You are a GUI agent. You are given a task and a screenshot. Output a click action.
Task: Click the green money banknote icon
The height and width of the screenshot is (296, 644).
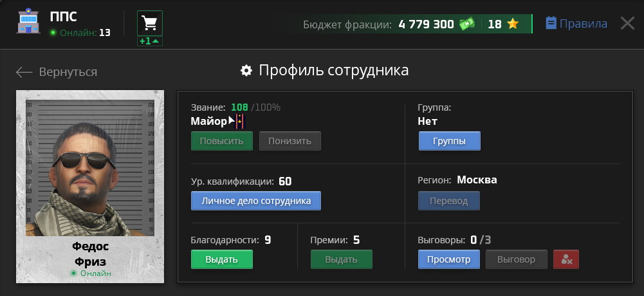click(466, 24)
